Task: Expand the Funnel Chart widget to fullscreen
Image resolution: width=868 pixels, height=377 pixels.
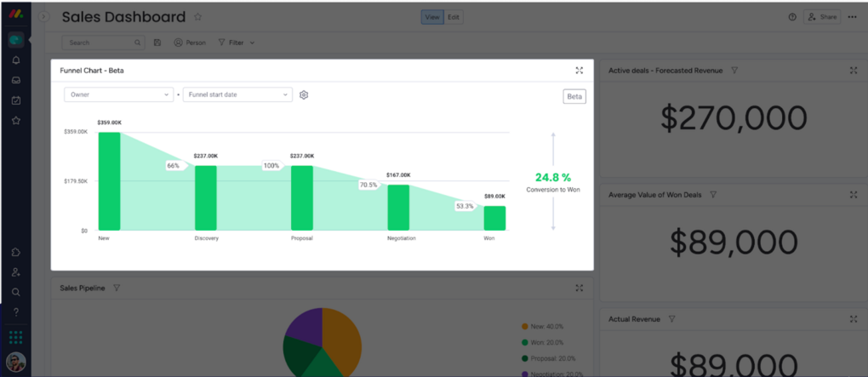Action: [579, 71]
